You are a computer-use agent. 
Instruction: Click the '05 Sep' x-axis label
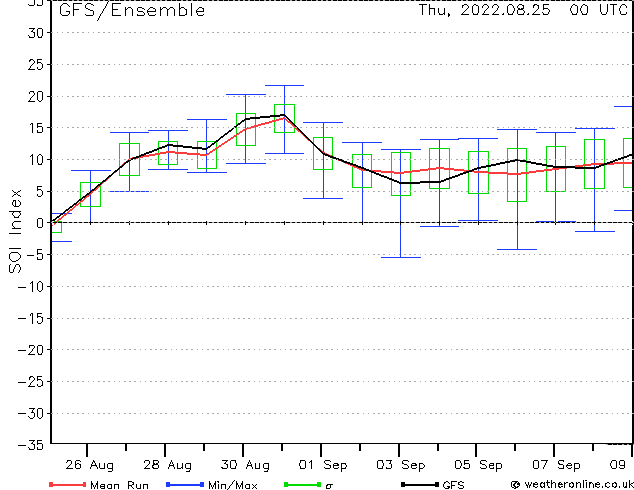[478, 465]
